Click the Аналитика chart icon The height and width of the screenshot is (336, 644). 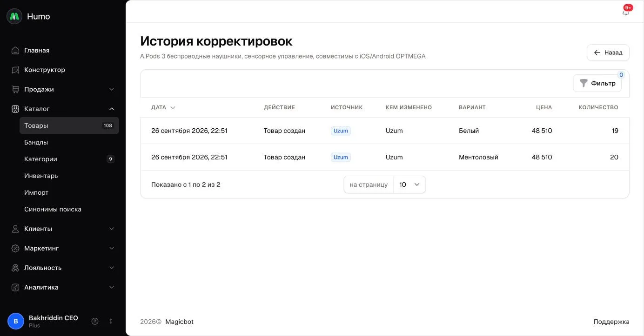click(15, 287)
